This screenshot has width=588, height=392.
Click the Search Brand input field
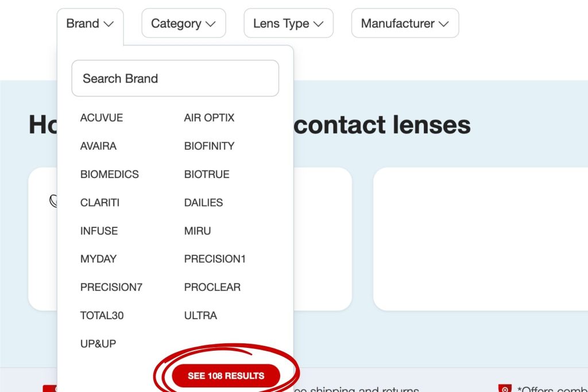175,78
